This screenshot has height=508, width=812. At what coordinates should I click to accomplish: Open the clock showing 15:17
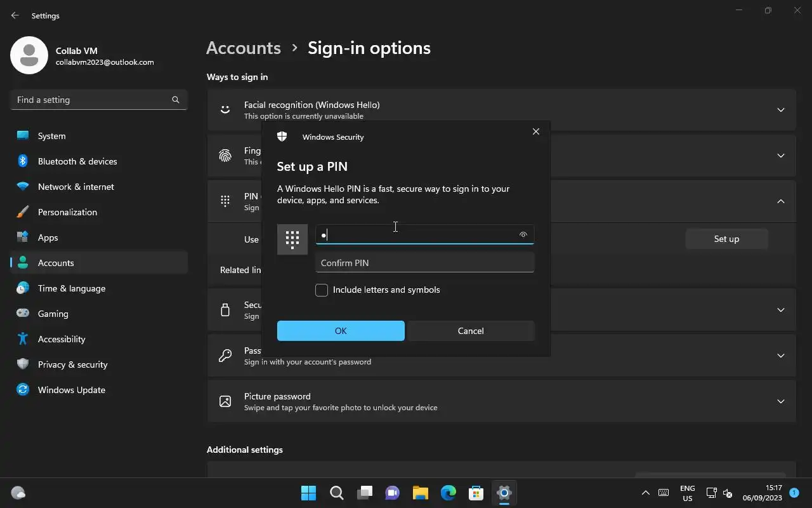[x=763, y=493]
